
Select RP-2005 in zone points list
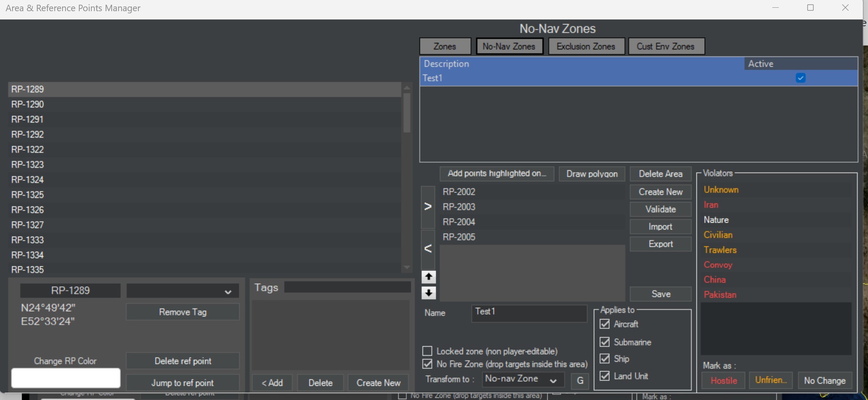click(533, 237)
